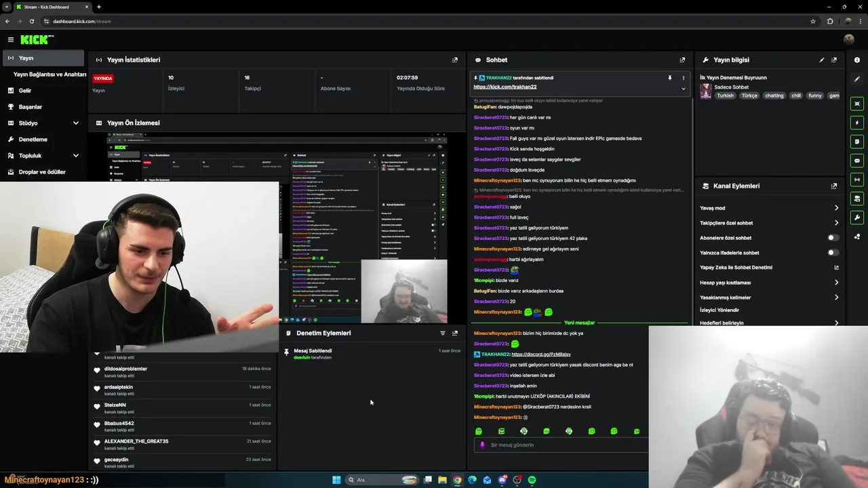
Task: Toggle channel actions widget in right sidebar
Action: coord(857,199)
